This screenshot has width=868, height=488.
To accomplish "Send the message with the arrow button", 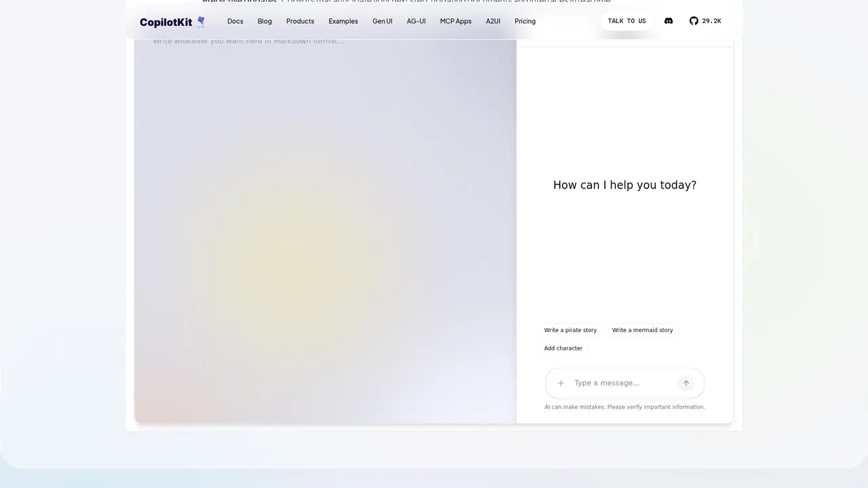I will [x=686, y=383].
